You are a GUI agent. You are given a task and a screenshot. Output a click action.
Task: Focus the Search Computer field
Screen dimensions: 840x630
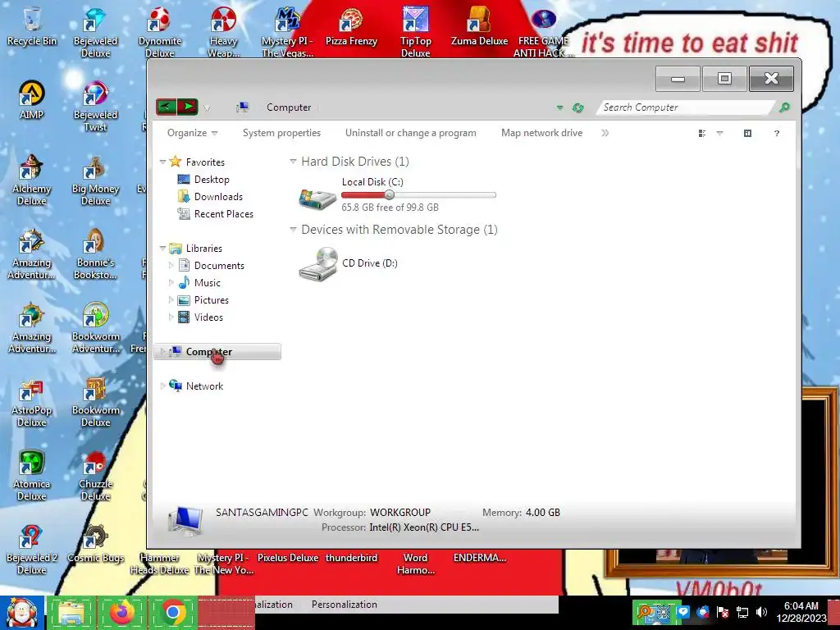(x=686, y=107)
